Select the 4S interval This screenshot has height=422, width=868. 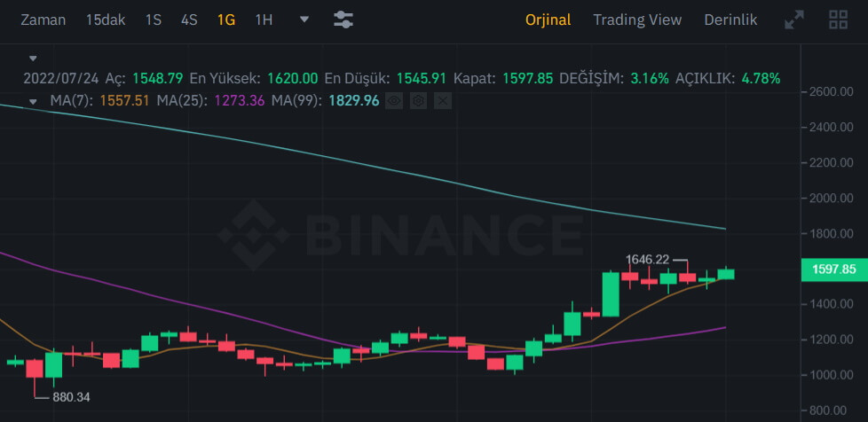(189, 20)
